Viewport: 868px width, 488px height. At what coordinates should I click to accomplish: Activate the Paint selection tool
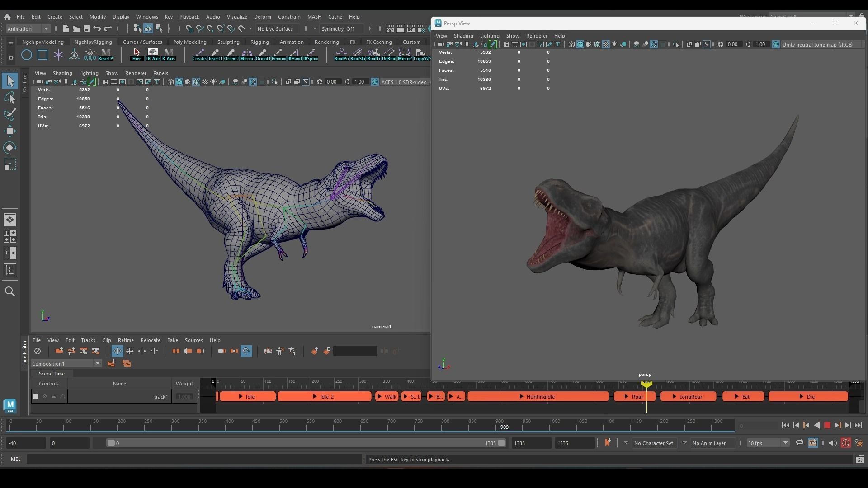[x=10, y=115]
